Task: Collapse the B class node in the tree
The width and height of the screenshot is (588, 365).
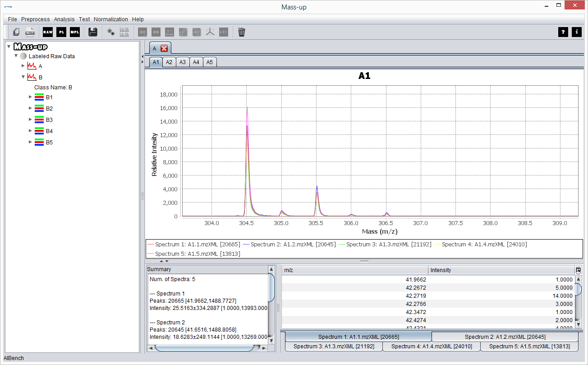Action: coord(23,77)
